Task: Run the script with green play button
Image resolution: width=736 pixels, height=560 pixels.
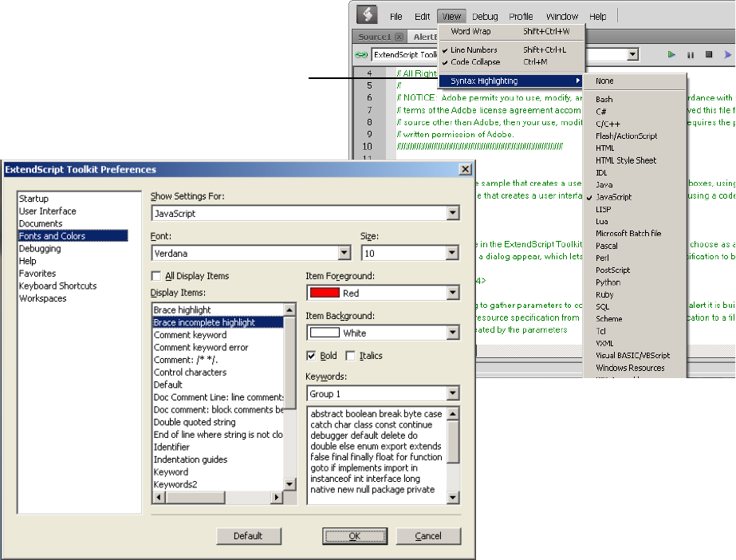Action: 671,54
